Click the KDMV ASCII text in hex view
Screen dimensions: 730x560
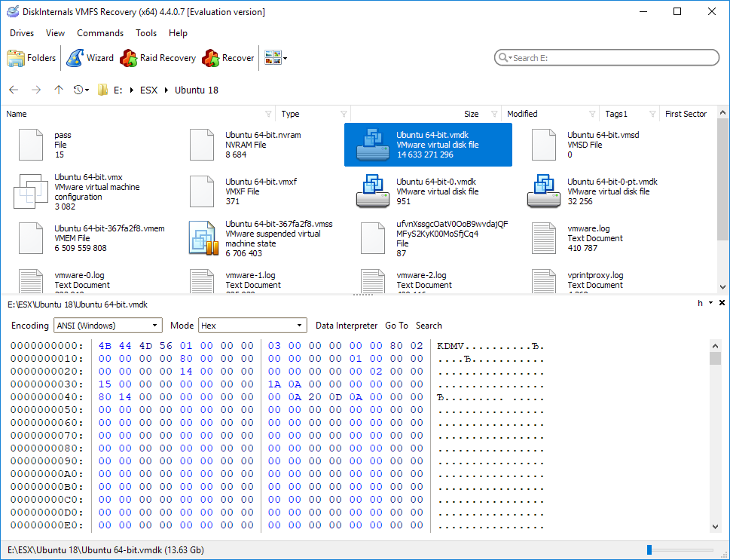point(451,346)
